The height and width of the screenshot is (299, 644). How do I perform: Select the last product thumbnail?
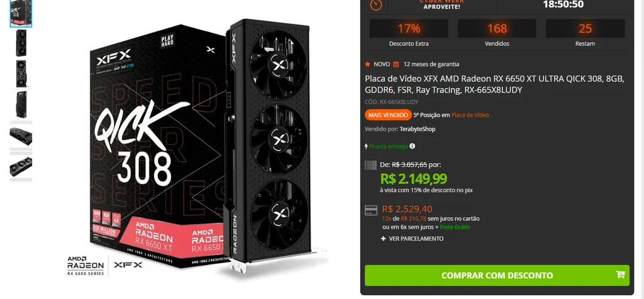click(21, 166)
